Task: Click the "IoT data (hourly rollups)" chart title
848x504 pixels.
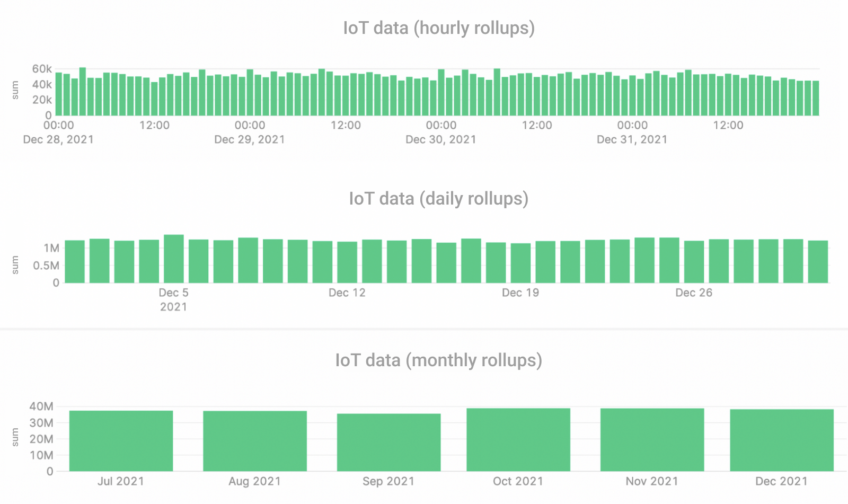Action: (x=439, y=28)
